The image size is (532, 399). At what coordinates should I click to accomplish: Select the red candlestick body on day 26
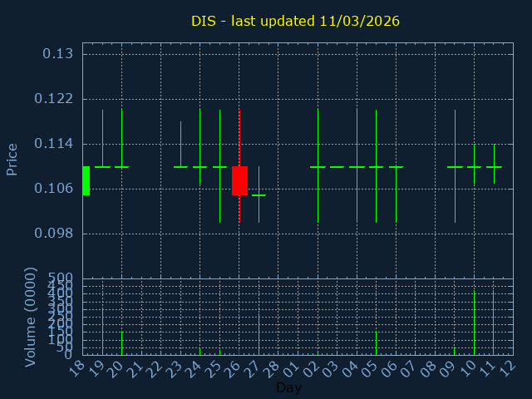point(239,181)
